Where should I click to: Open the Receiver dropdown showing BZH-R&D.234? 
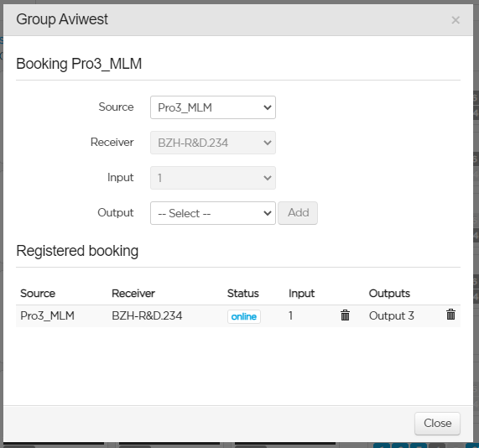213,143
